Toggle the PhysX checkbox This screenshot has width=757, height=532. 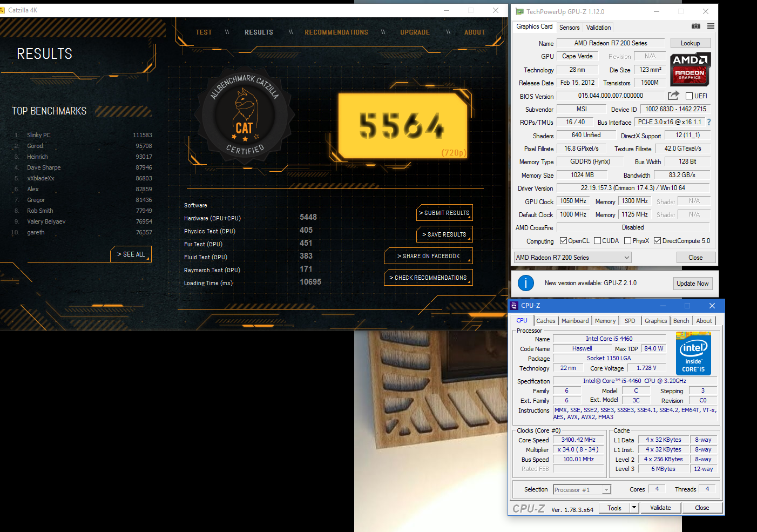coord(627,241)
